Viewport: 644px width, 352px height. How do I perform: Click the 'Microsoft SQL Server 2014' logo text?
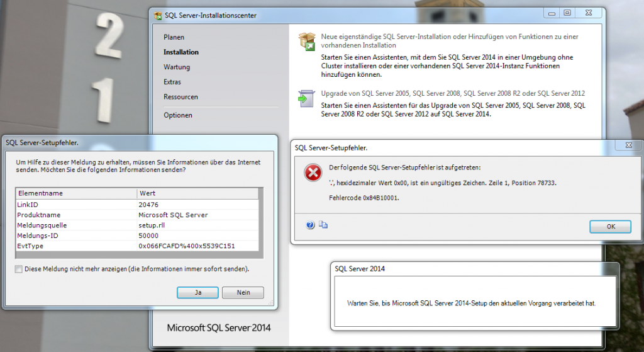219,327
